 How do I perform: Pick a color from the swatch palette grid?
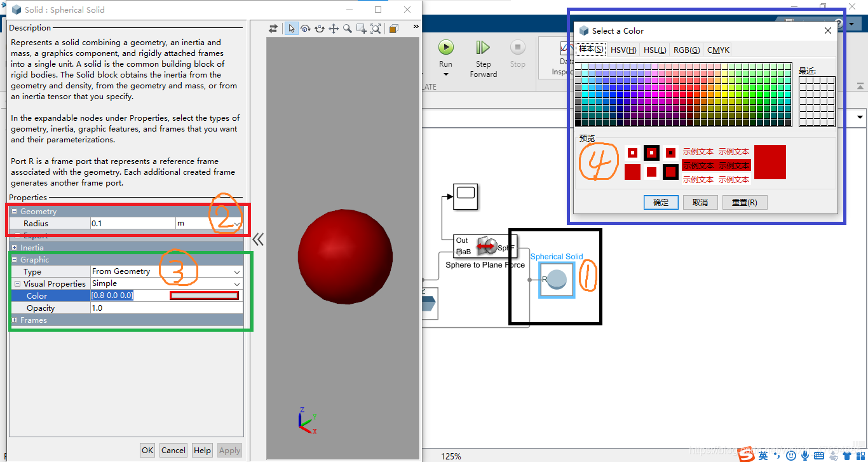(x=684, y=95)
